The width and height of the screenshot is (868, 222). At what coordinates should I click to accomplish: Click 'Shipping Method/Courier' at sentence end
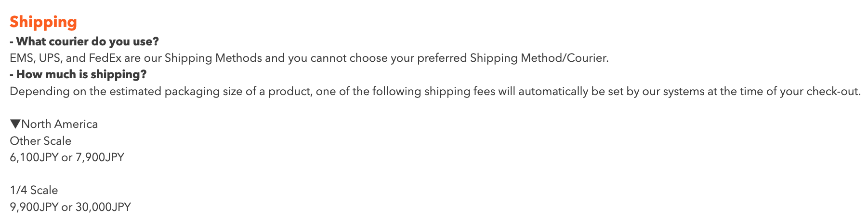point(539,58)
